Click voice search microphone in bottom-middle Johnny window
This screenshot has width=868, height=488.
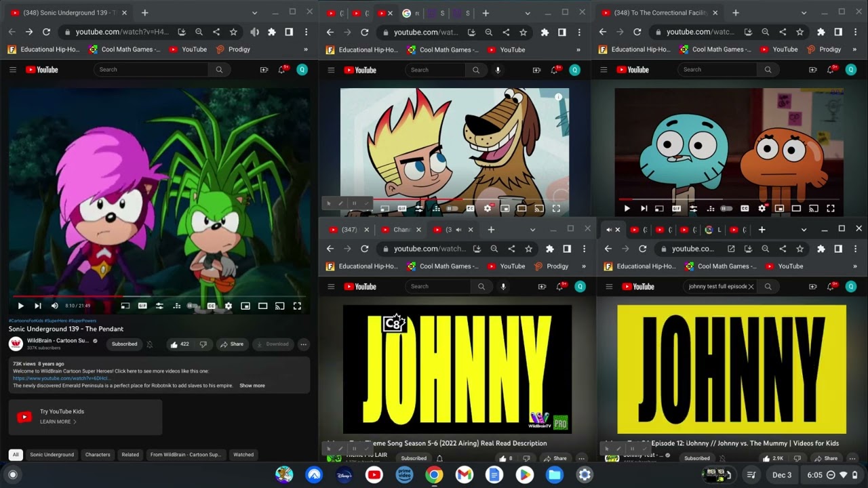point(503,287)
